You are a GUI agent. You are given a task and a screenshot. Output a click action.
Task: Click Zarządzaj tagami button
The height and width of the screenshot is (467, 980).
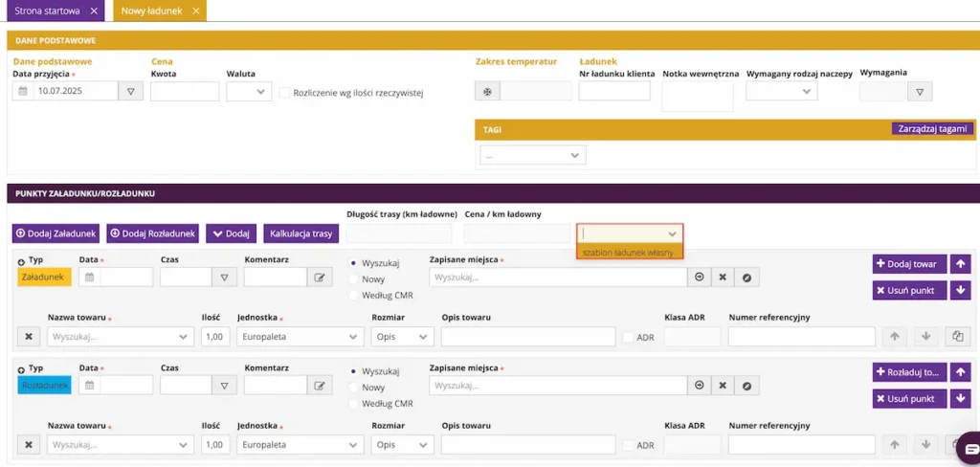pyautogui.click(x=932, y=129)
